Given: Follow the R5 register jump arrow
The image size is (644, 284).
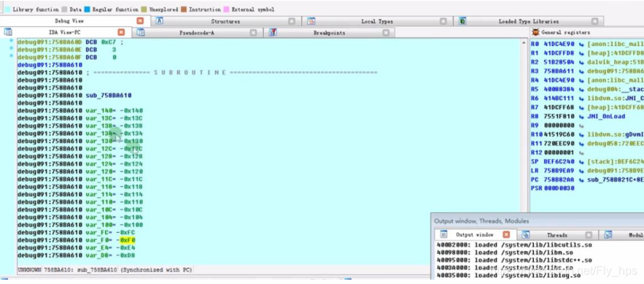Looking at the screenshot, I should 581,89.
